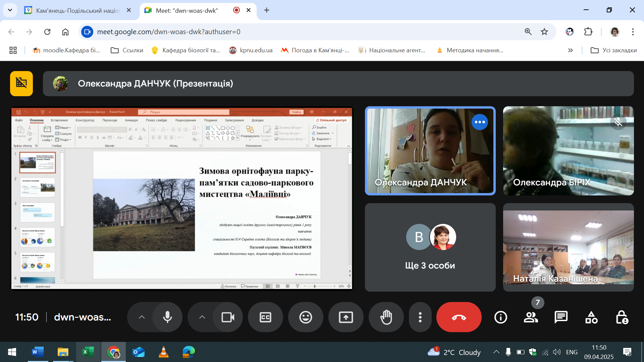Toggle closed captions on
The image size is (644, 362).
[265, 317]
